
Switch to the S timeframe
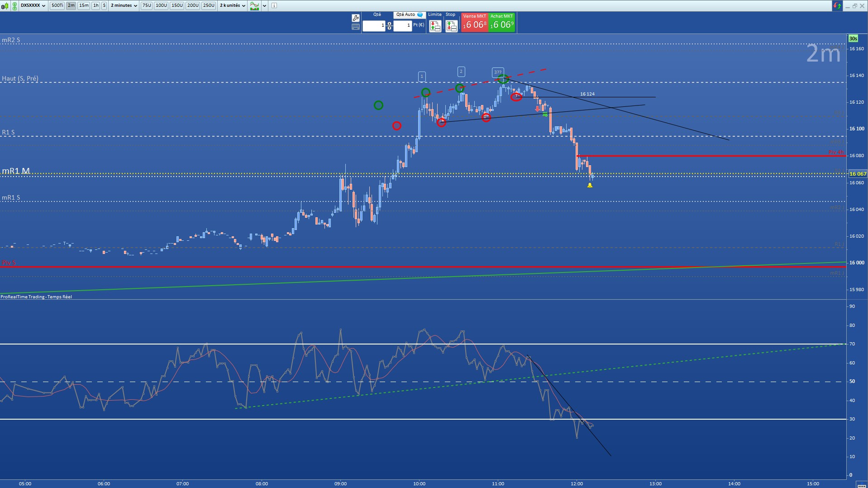[x=104, y=5]
